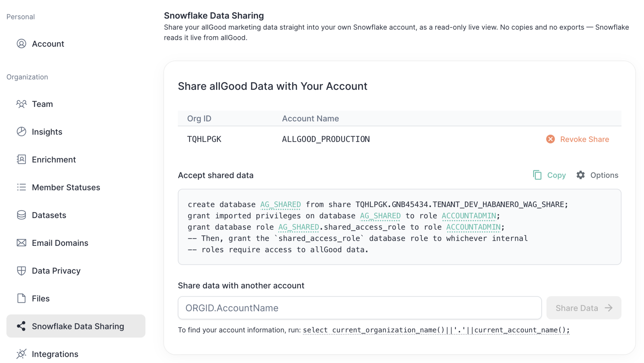Screen dimensions: 644x363
Task: Revoke Share for ALLGOOD_PRODUCTION
Action: point(578,139)
